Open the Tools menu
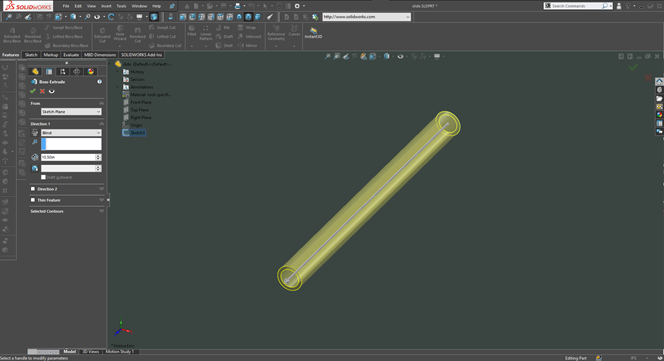Image resolution: width=664 pixels, height=361 pixels. (x=121, y=6)
